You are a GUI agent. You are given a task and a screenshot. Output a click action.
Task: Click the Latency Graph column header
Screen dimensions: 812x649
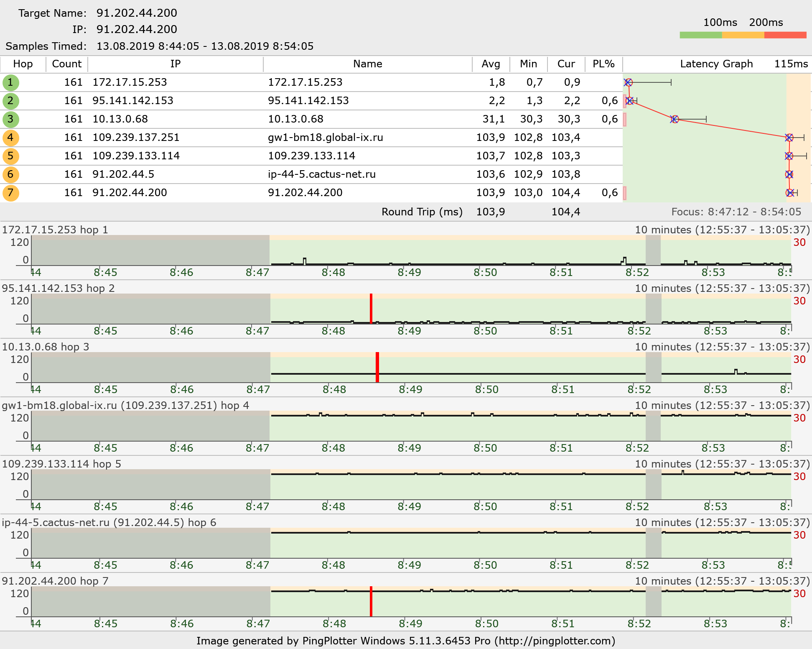tap(716, 64)
